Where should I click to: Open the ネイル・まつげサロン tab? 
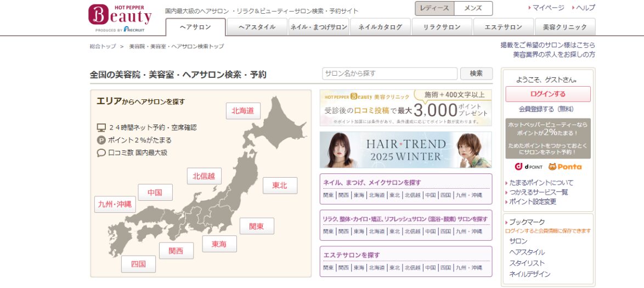319,27
